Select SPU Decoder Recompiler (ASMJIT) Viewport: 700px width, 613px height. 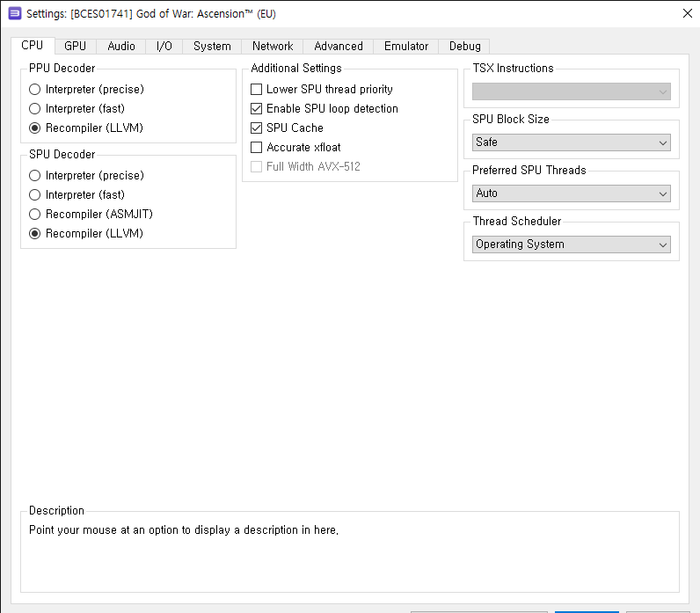(x=91, y=215)
